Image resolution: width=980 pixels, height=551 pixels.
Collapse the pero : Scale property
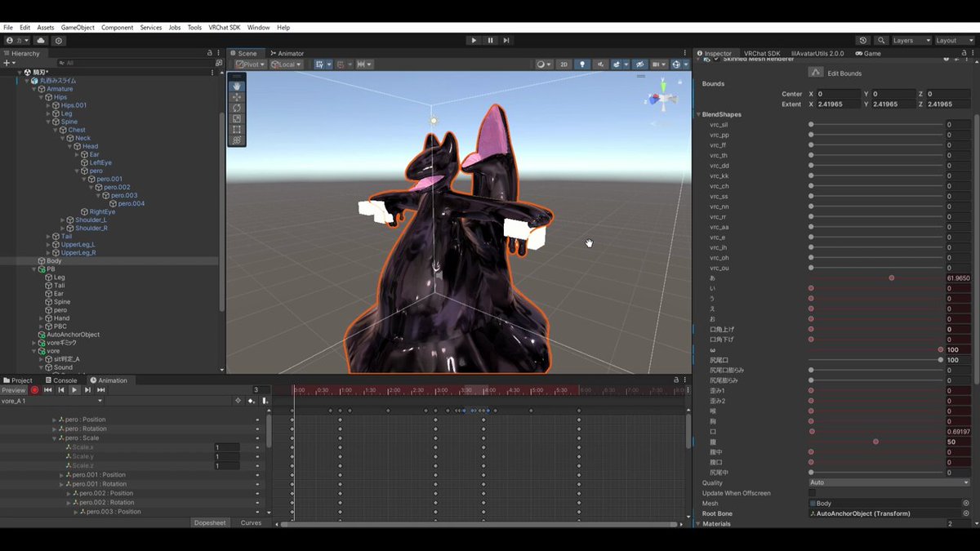pyautogui.click(x=55, y=438)
